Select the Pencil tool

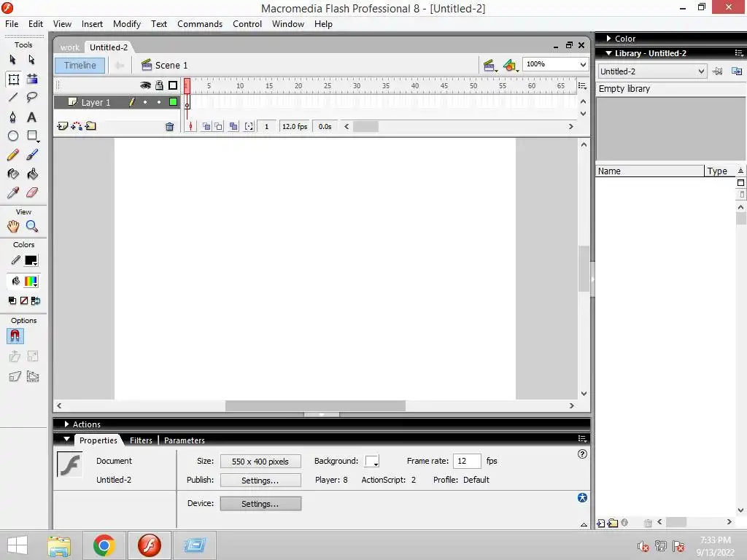(x=13, y=155)
